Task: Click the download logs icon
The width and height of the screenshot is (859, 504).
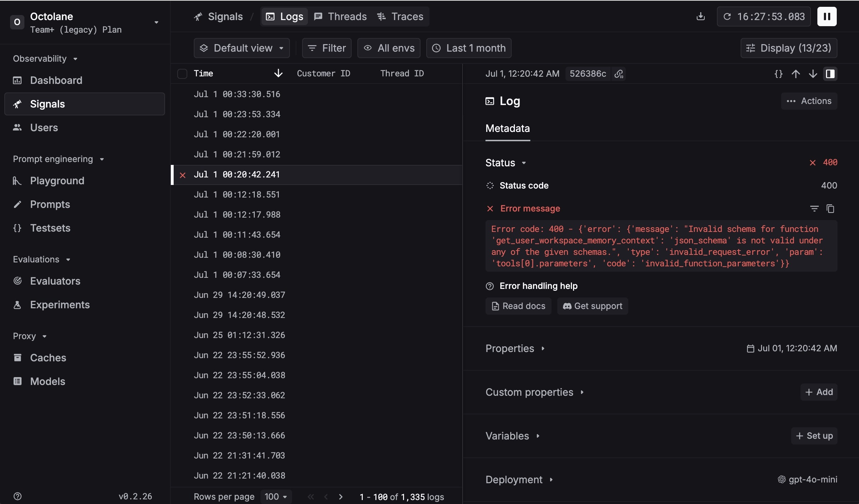Action: (700, 16)
